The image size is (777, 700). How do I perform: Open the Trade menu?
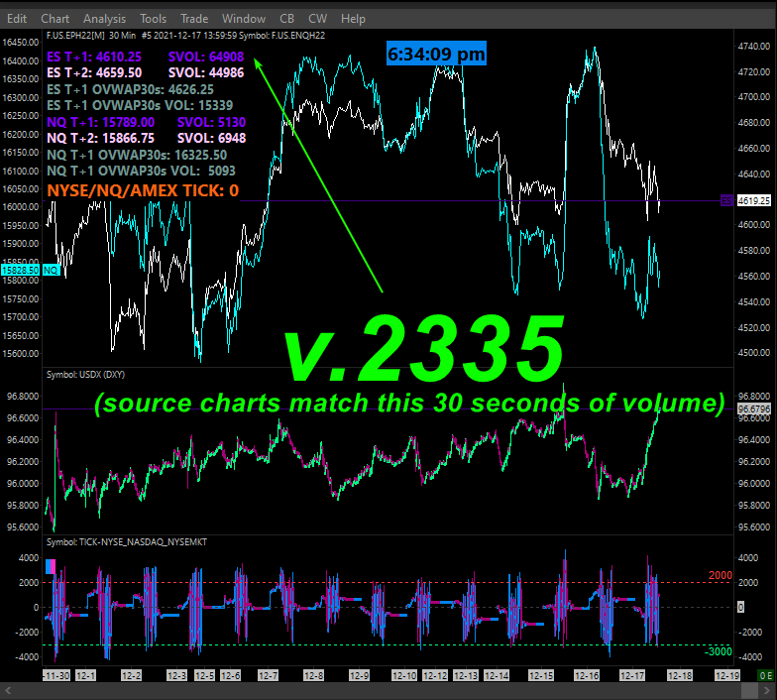[x=194, y=19]
